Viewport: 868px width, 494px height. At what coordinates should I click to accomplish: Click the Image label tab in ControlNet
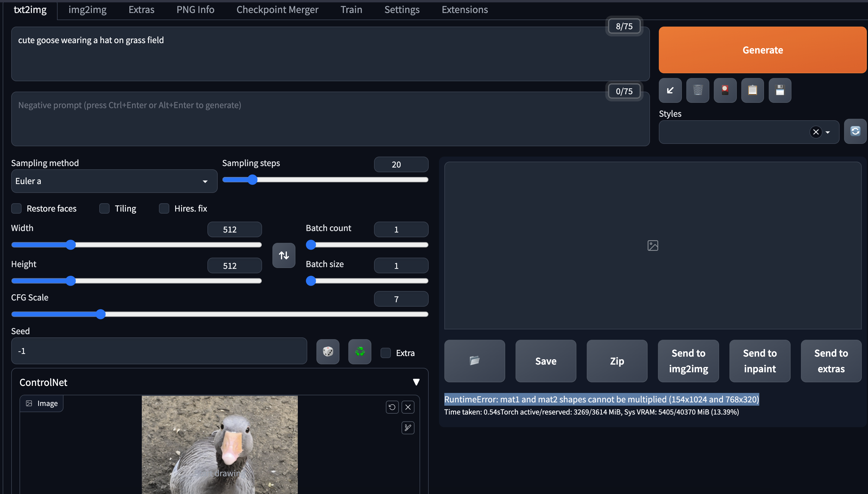point(42,403)
